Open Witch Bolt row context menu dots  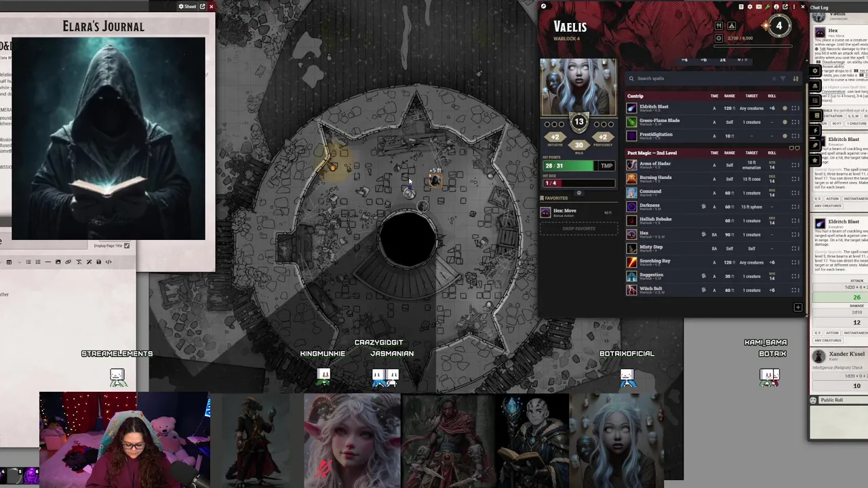pyautogui.click(x=799, y=290)
